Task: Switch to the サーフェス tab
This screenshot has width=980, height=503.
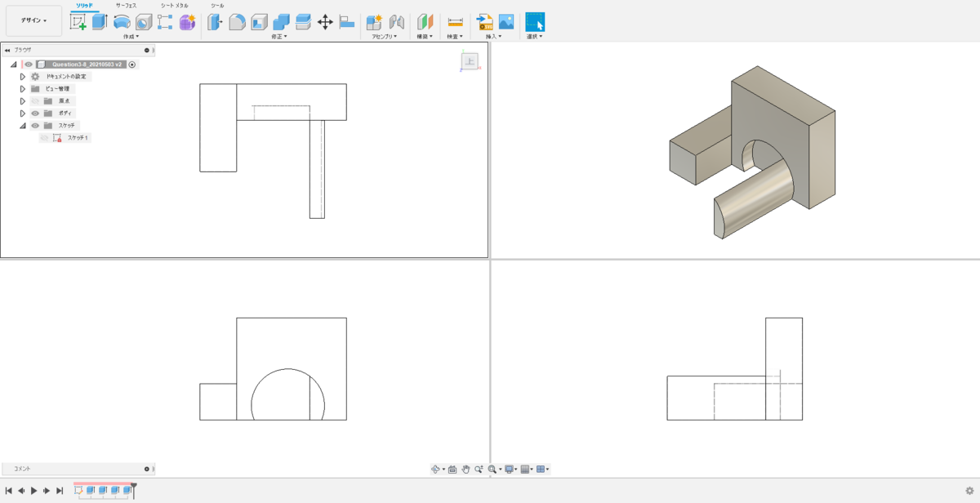Action: click(126, 6)
